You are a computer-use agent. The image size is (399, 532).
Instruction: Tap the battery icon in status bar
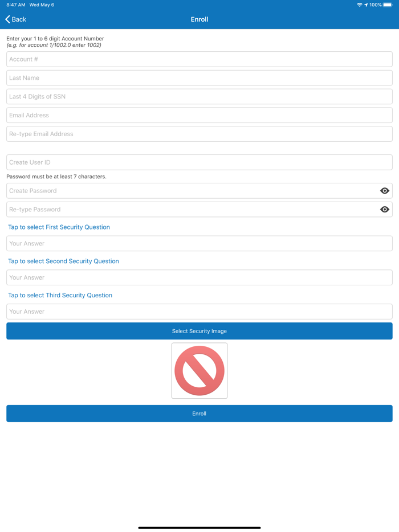(x=388, y=5)
